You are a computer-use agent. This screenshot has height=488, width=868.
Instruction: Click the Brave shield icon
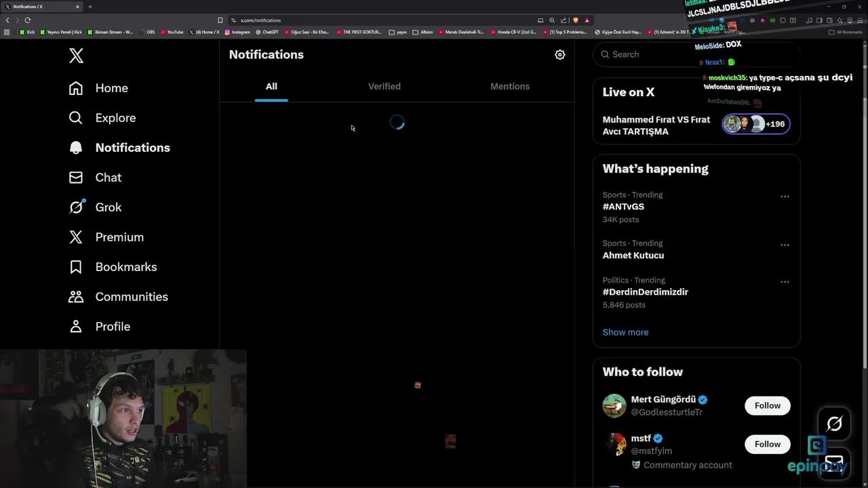tap(575, 20)
